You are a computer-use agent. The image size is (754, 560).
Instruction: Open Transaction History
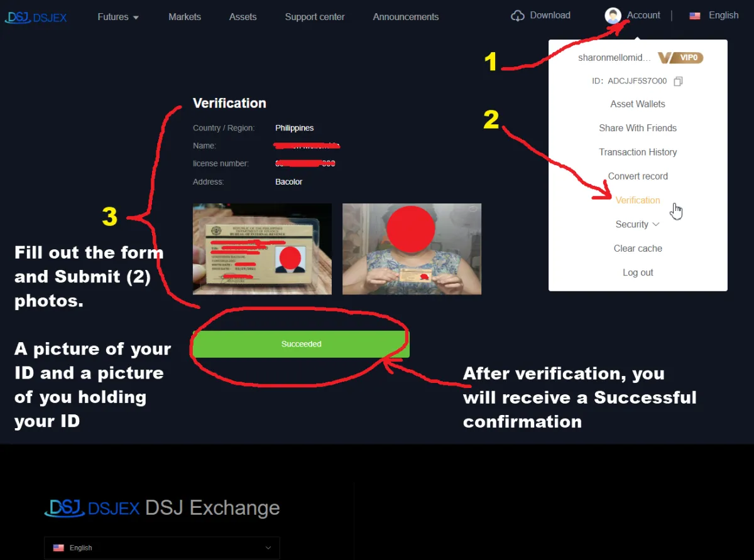click(x=638, y=152)
